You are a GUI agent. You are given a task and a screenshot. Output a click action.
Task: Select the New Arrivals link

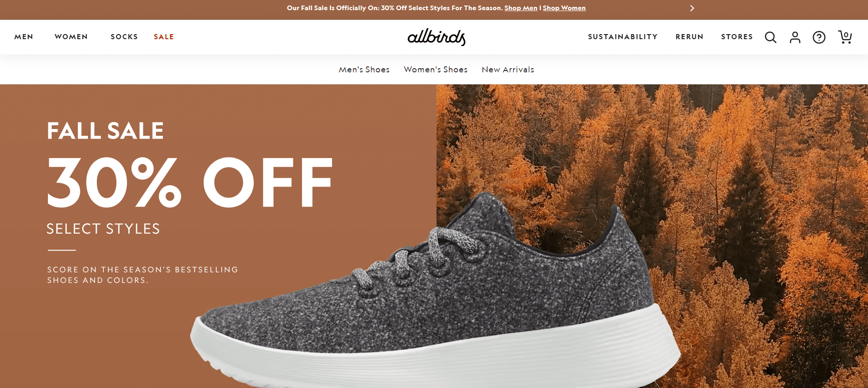[x=508, y=70]
